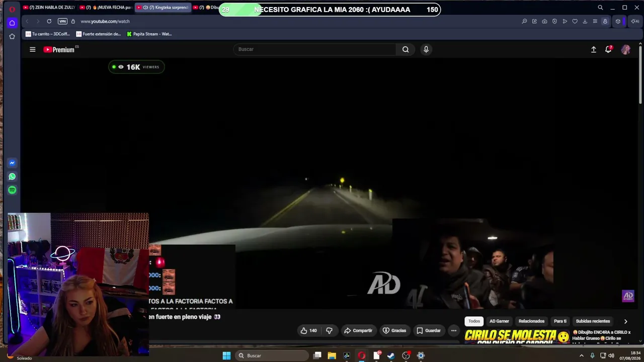Select the Subidas recientes filter chip
The height and width of the screenshot is (362, 644).
click(593, 321)
